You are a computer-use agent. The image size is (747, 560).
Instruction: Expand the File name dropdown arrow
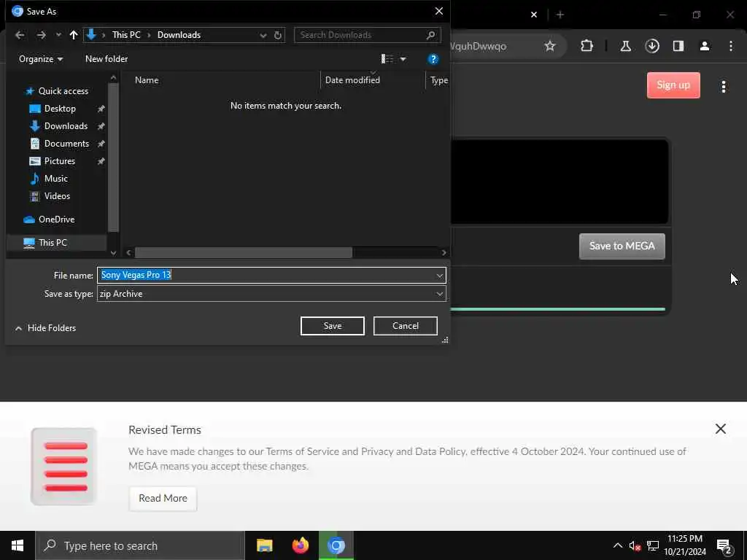(439, 275)
